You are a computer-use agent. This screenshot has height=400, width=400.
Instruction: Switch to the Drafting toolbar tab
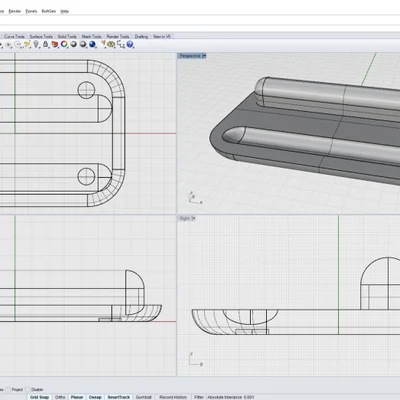coord(141,36)
